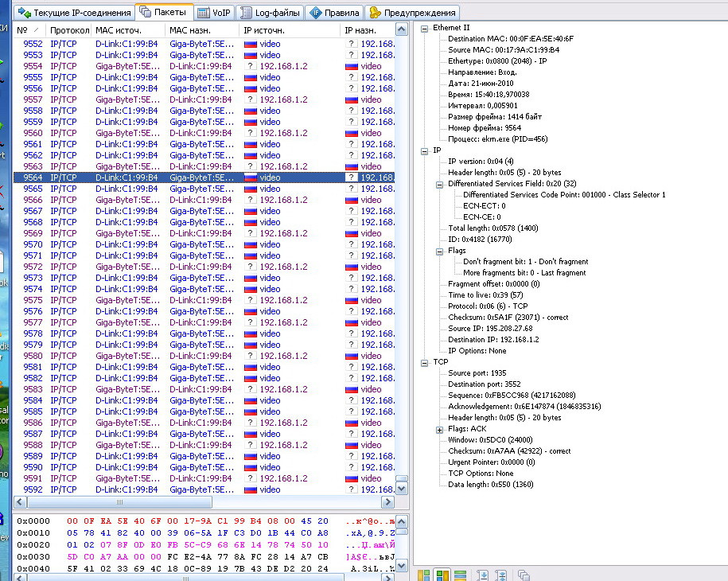This screenshot has height=581, width=728.
Task: Choose the highlighted layout with yellow bar on right
Action: [442, 575]
